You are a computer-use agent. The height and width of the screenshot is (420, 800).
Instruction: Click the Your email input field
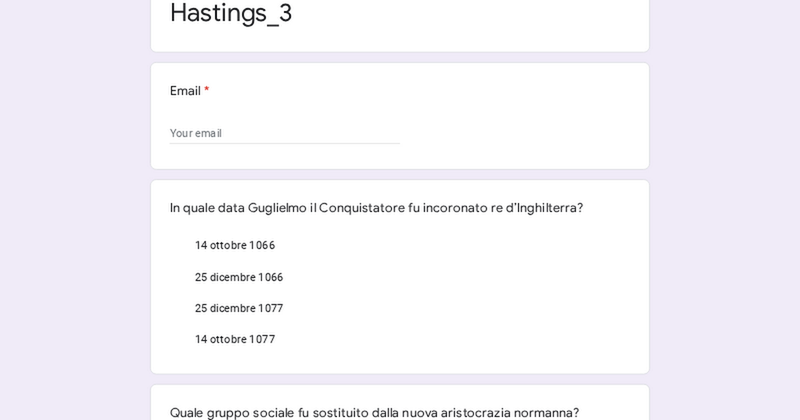(x=284, y=133)
